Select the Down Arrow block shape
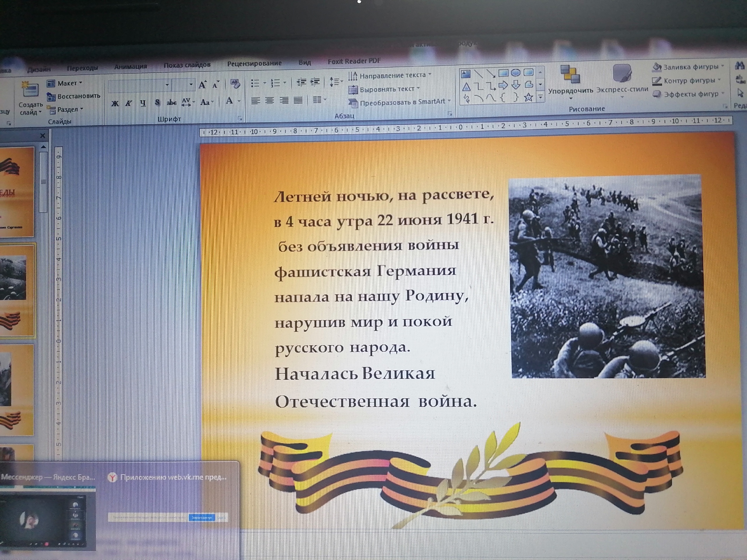Viewport: 747px width, 560px height. point(516,85)
